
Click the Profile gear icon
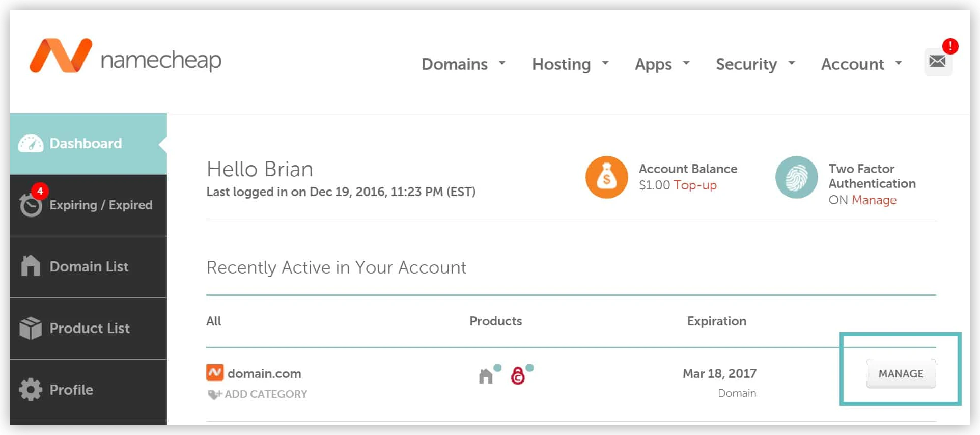tap(31, 390)
